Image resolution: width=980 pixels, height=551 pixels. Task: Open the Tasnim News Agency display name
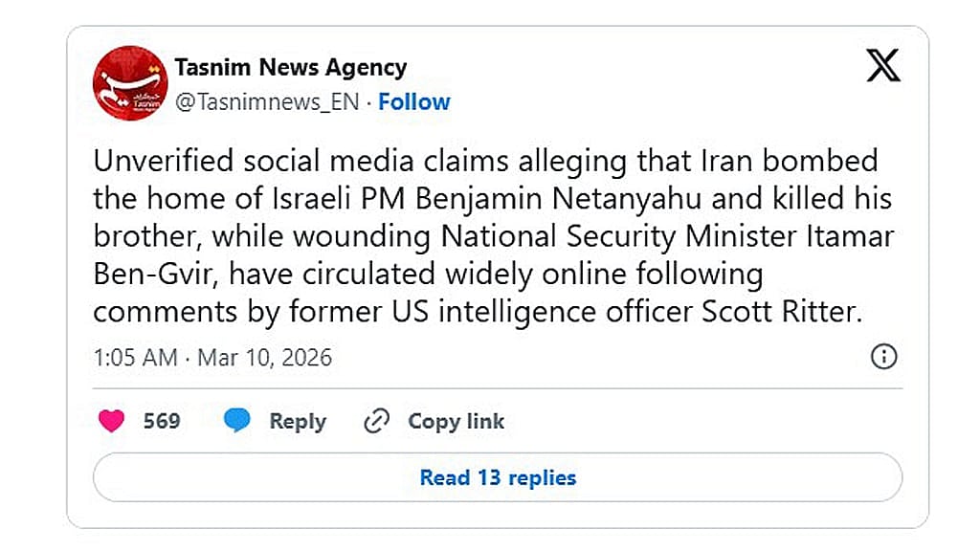tap(291, 67)
